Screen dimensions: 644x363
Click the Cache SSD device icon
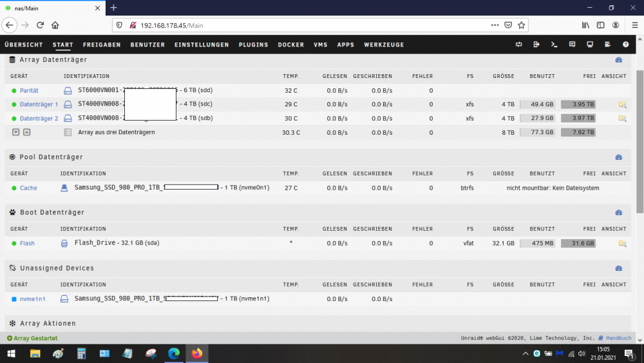coord(64,188)
